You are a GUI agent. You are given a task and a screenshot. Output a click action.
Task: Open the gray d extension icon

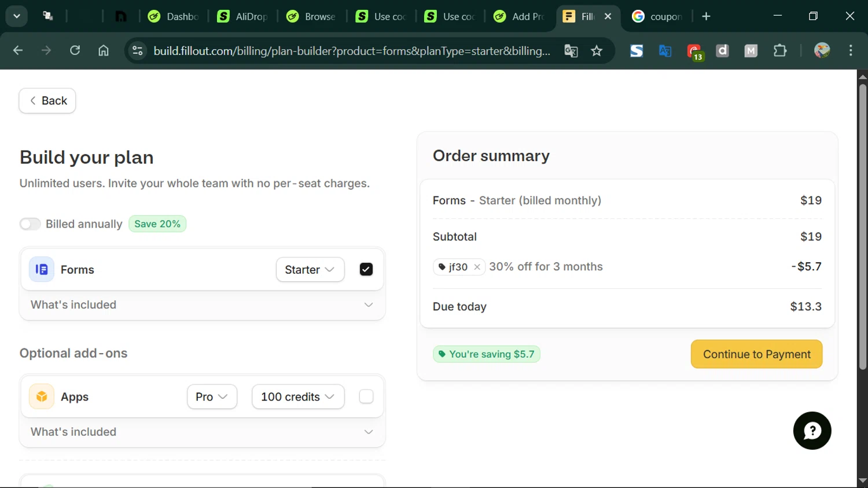(x=722, y=51)
